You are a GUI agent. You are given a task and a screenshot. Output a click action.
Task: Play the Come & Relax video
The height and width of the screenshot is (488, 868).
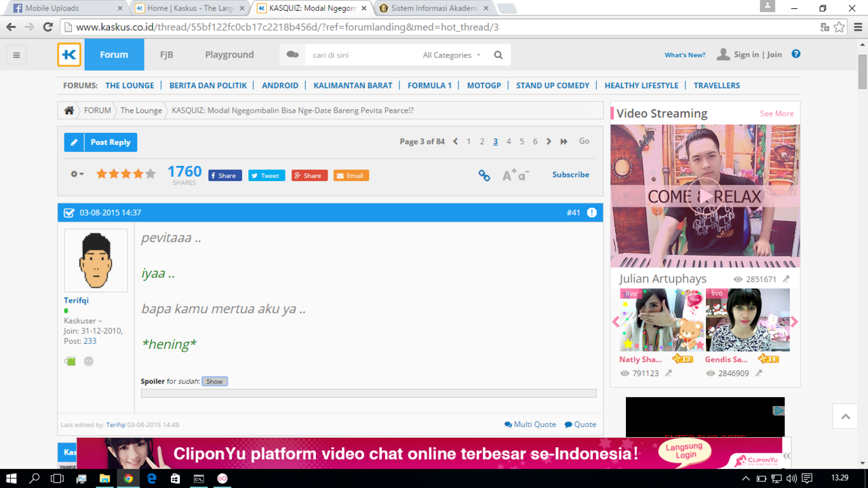pos(705,197)
